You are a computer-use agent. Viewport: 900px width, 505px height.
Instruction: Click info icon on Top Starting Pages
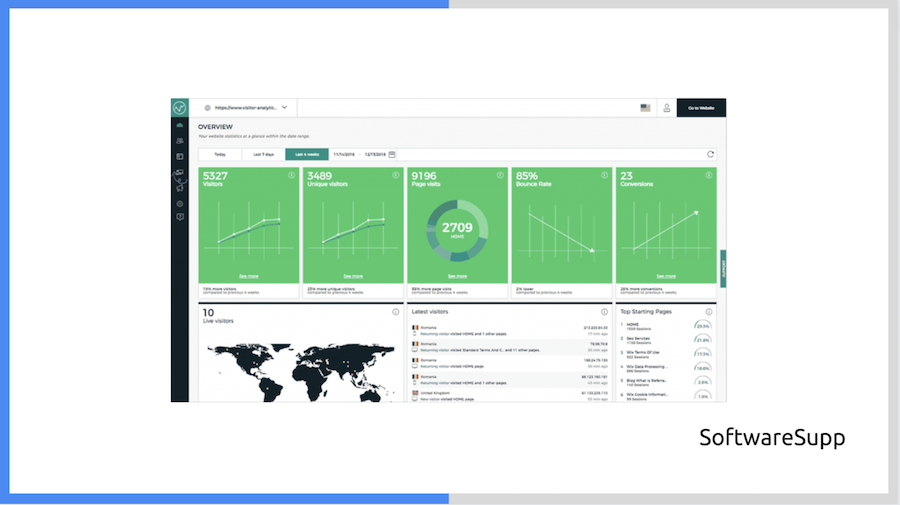709,312
